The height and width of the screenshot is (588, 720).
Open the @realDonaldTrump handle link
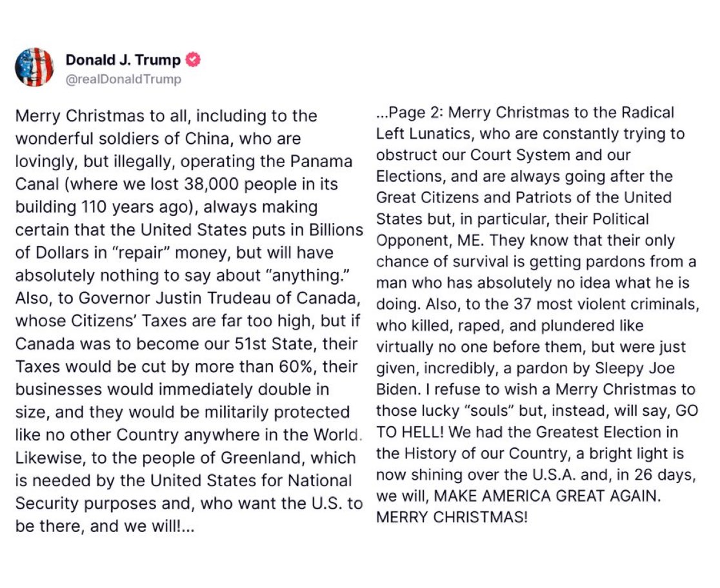[x=123, y=79]
